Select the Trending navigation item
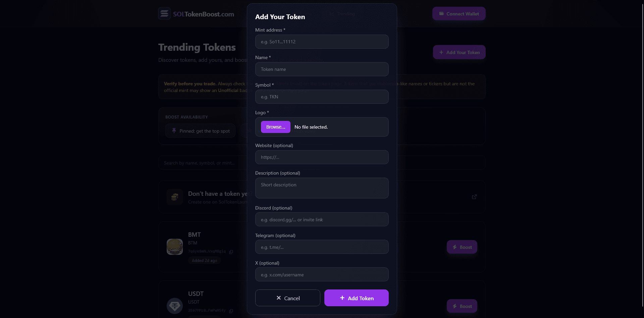Screen dimensions: 644x318 point(342,14)
